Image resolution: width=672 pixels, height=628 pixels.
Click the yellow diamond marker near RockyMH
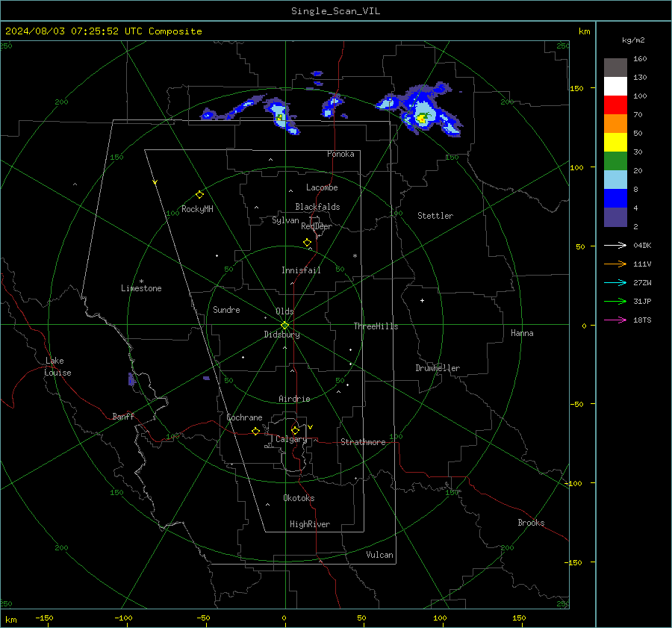199,195
